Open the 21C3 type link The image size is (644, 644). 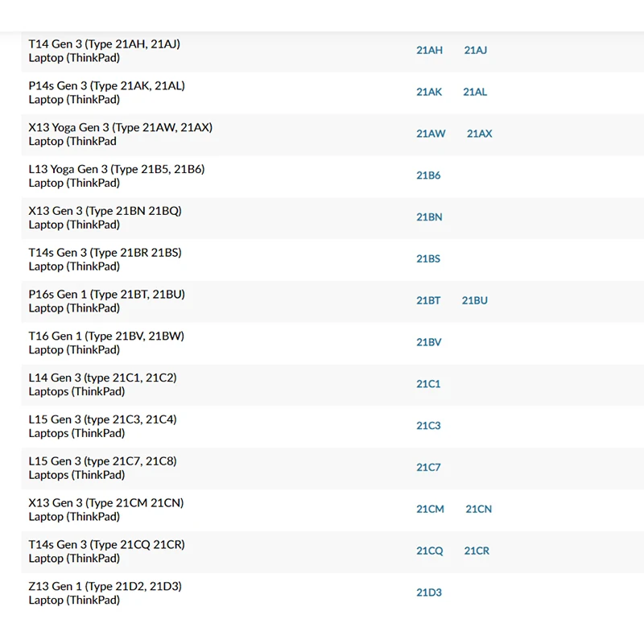click(428, 426)
